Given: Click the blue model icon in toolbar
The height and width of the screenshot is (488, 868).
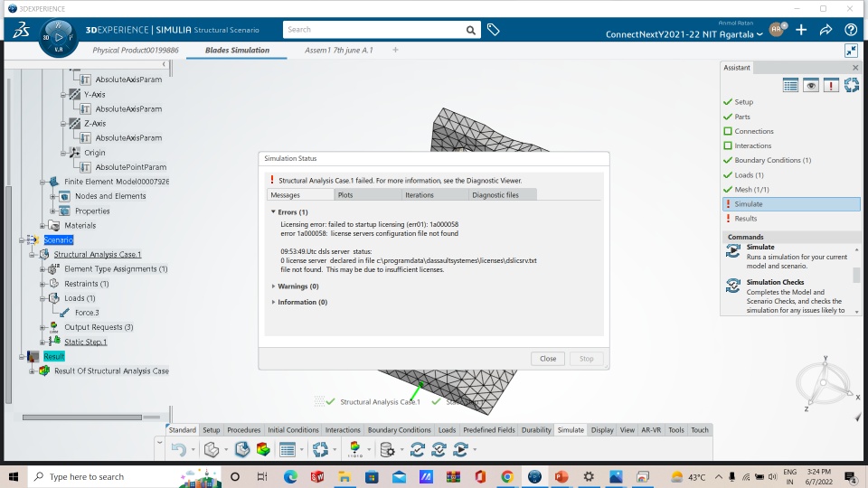Looking at the screenshot, I should pos(242,449).
